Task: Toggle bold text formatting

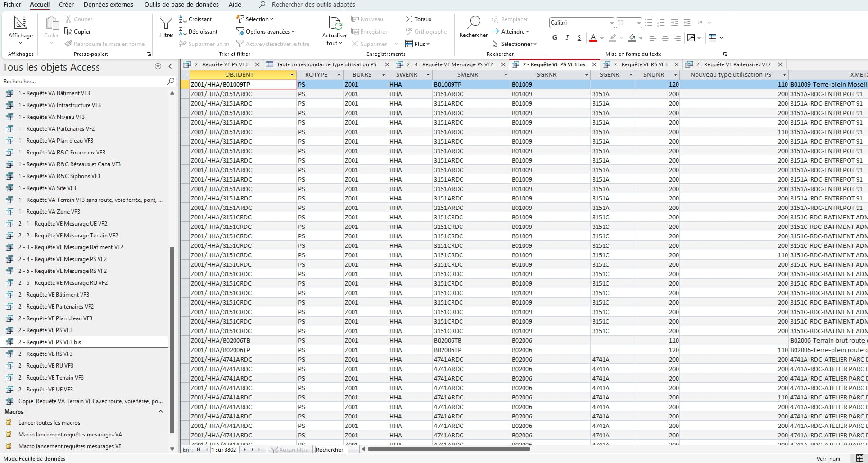Action: [x=555, y=38]
